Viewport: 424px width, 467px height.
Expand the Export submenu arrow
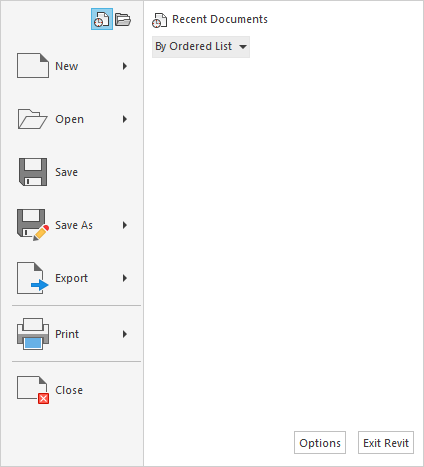pos(125,278)
